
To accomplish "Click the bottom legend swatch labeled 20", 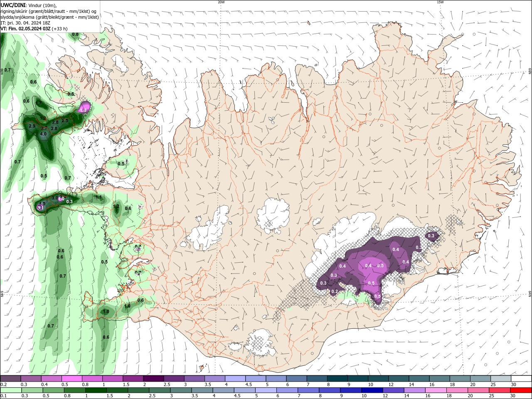I will pos(478,390).
